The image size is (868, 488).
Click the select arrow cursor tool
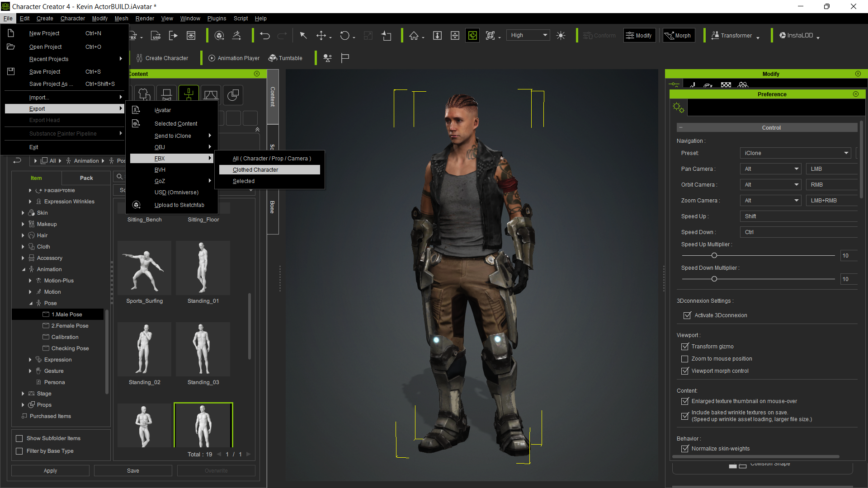coord(303,36)
